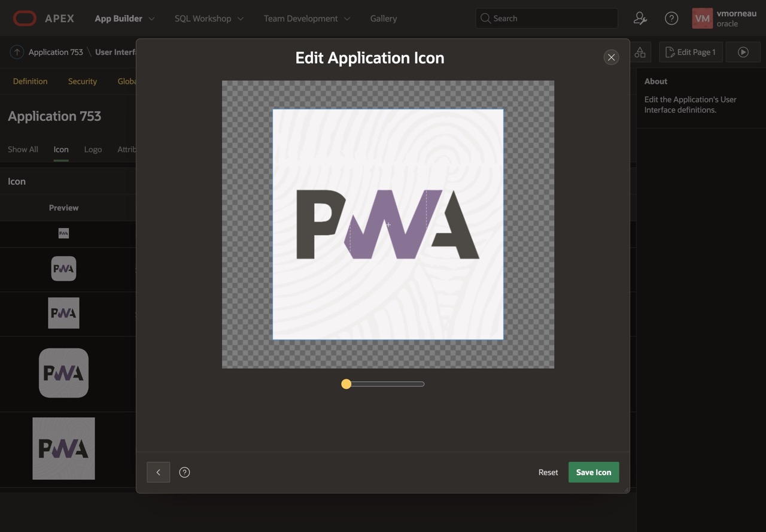Select the Show All tab
Screen dimensions: 766x532
23,150
